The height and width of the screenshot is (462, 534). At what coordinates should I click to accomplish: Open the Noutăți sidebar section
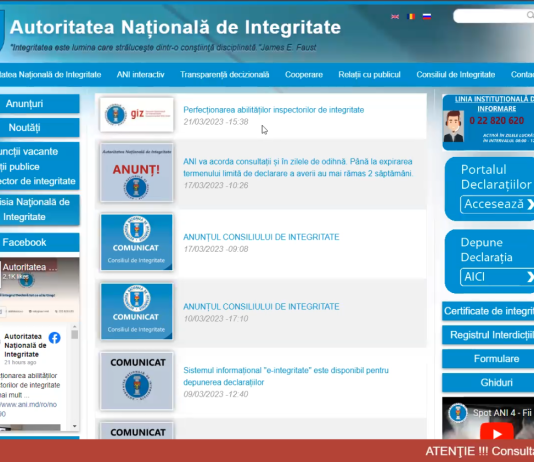(x=40, y=127)
